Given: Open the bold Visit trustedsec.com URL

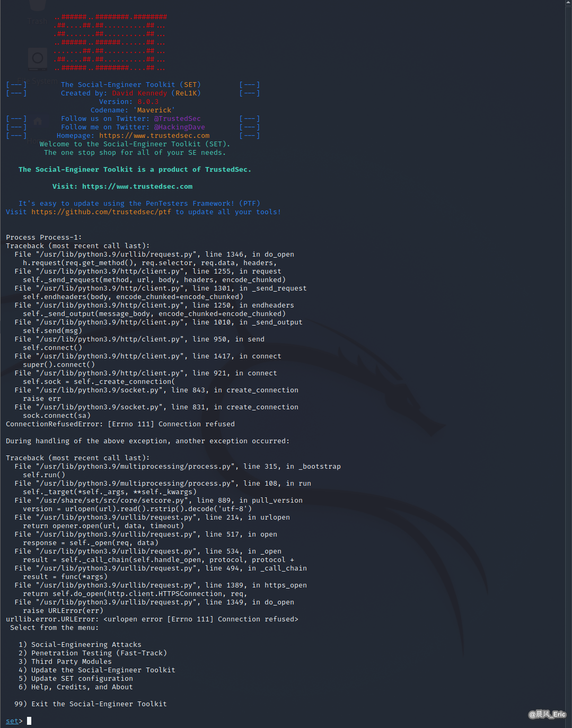Looking at the screenshot, I should [137, 187].
